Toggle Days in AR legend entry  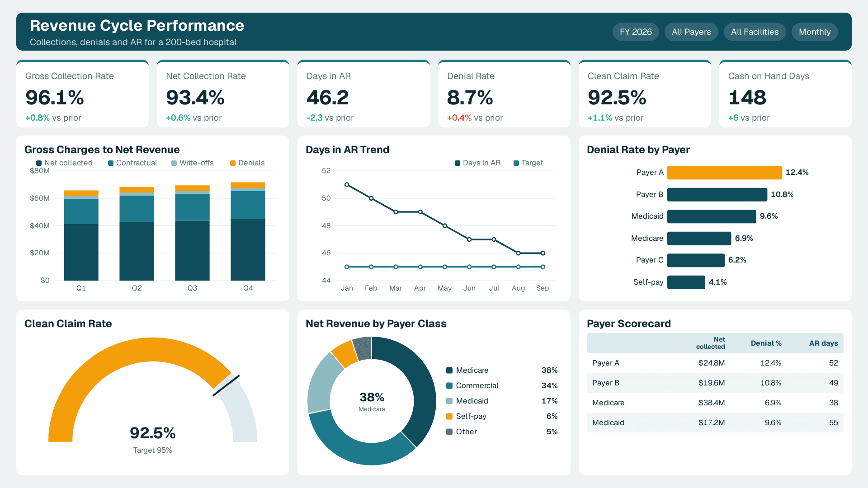(x=477, y=163)
